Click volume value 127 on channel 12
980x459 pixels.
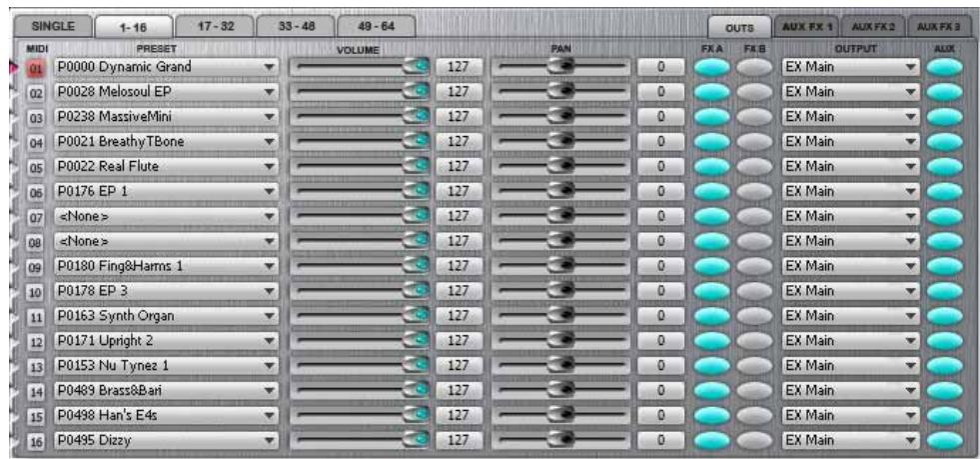pyautogui.click(x=460, y=341)
